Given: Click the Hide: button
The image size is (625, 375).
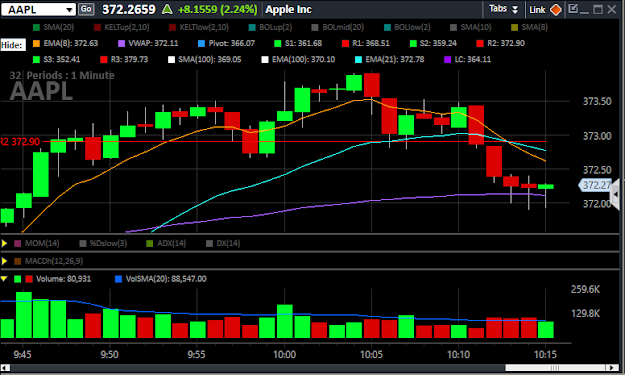Looking at the screenshot, I should [13, 45].
